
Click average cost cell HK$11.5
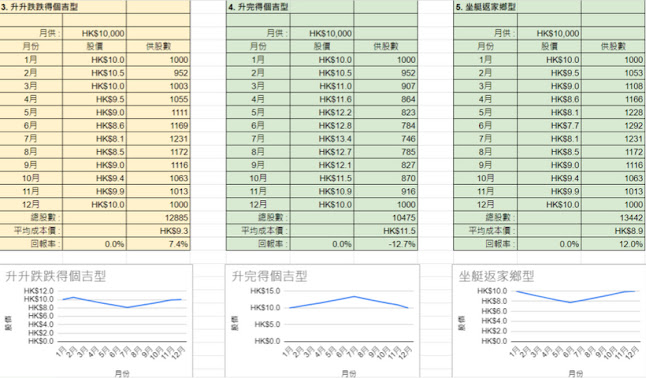386,231
